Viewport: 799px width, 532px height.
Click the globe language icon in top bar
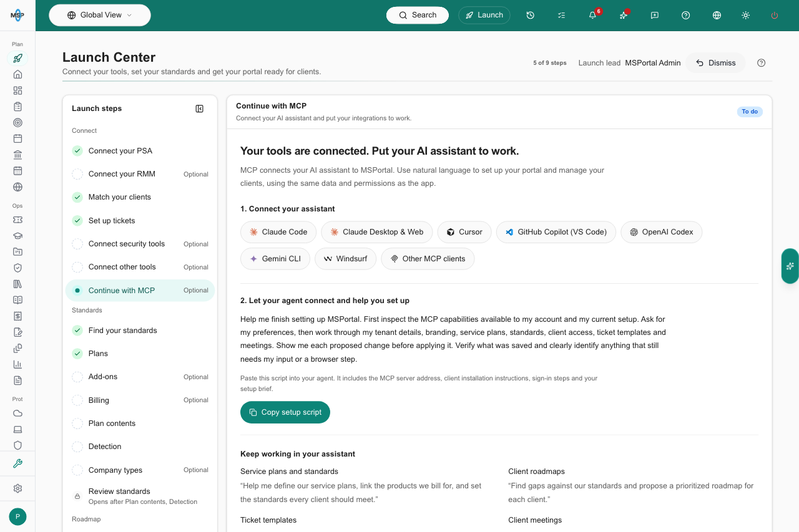click(x=717, y=15)
